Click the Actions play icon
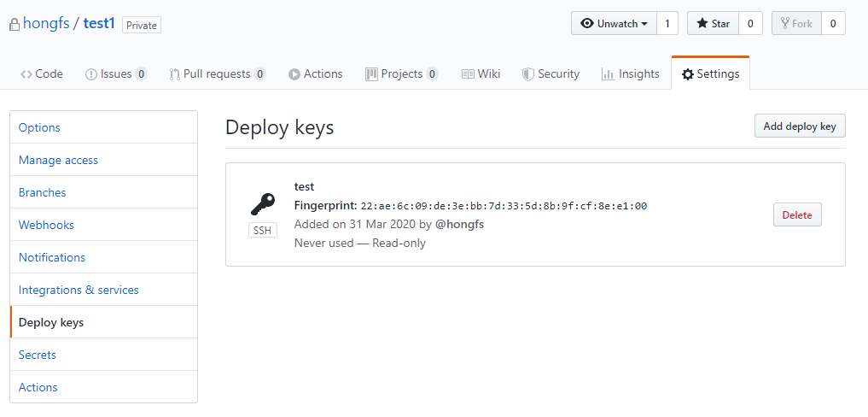The height and width of the screenshot is (417, 868). pyautogui.click(x=294, y=74)
